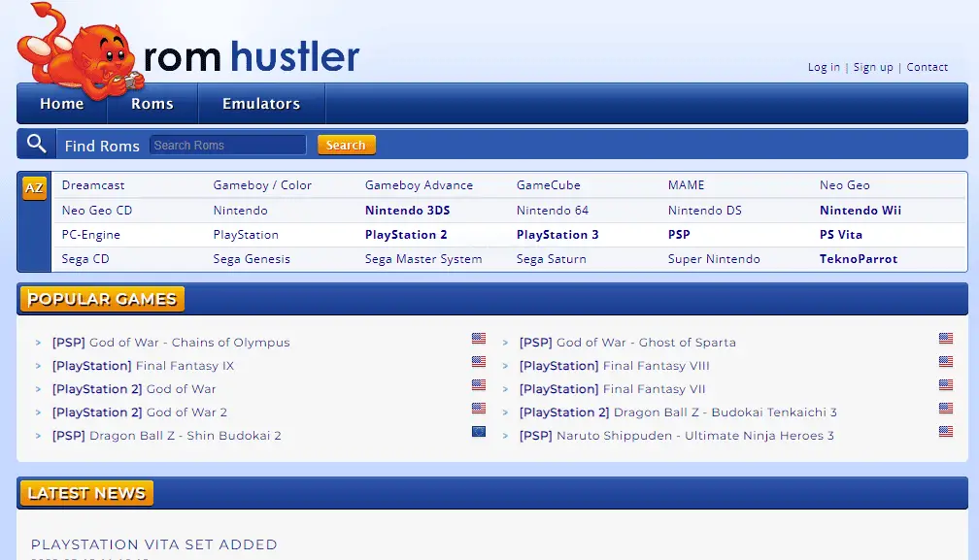Viewport: 979px width, 560px height.
Task: Open God of War - Chains of Olympus
Action: click(171, 343)
